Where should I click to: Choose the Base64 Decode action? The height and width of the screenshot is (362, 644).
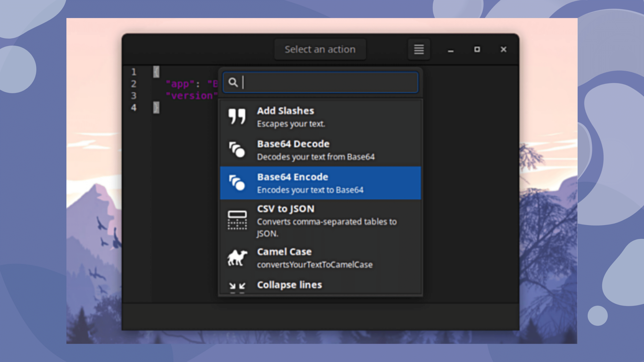click(320, 150)
